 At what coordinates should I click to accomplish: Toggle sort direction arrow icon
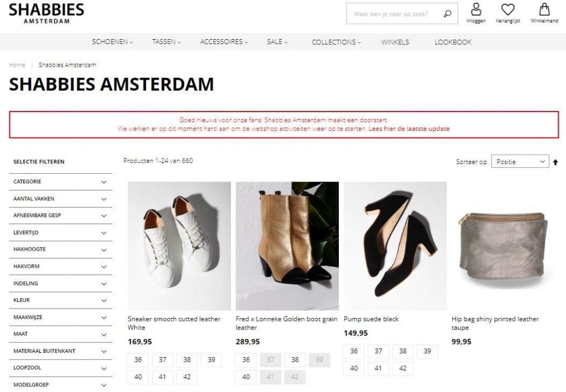555,162
